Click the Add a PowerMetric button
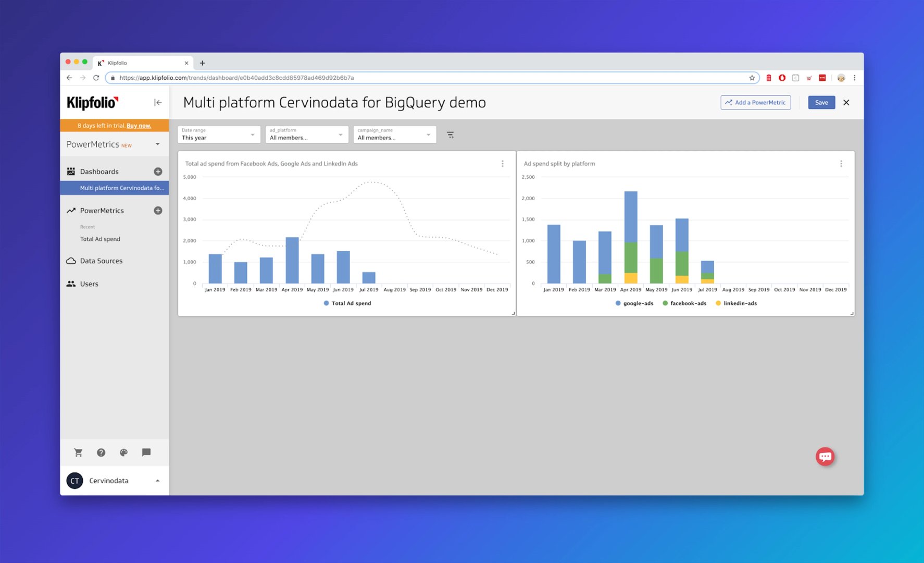 pyautogui.click(x=756, y=103)
